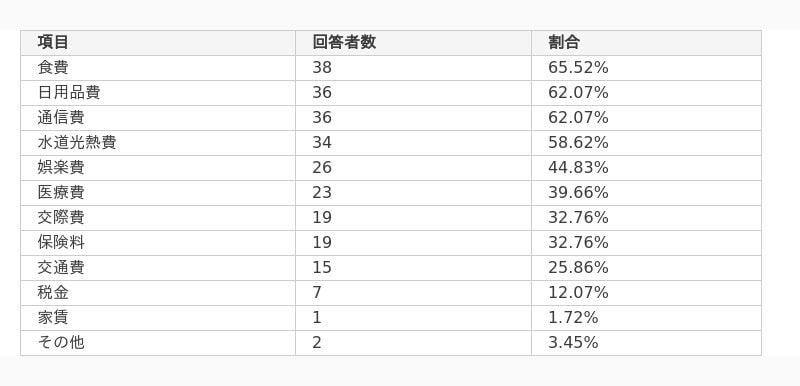Viewport: 800px width, 386px height.
Task: Click the 家賃 cell
Action: tap(158, 318)
